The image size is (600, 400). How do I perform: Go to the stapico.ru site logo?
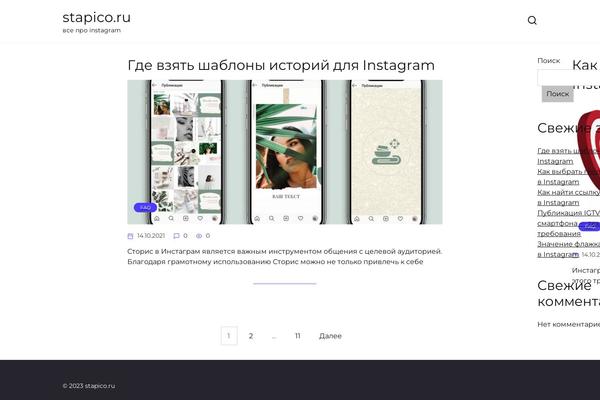point(96,17)
